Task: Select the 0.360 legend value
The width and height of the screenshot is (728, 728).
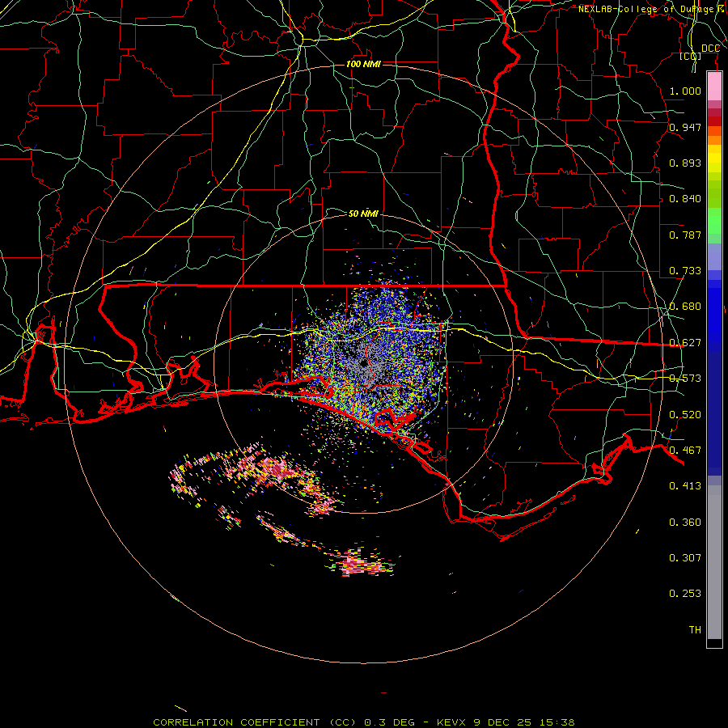Action: 685,523
